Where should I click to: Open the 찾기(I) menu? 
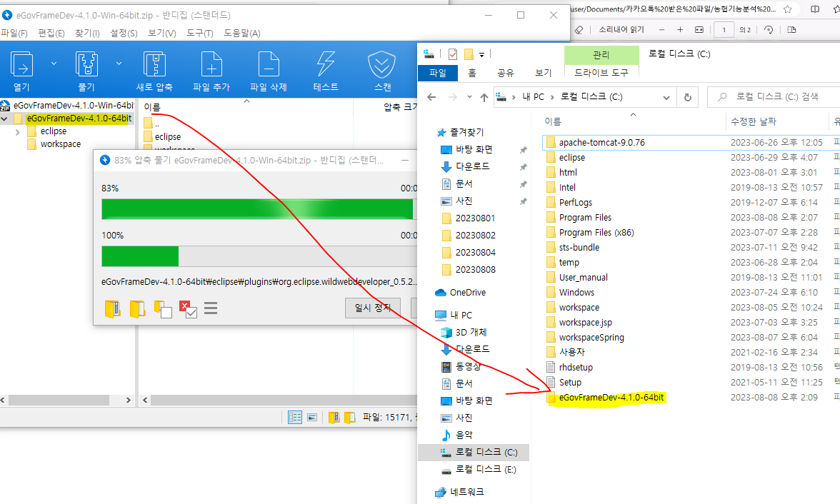[x=87, y=34]
